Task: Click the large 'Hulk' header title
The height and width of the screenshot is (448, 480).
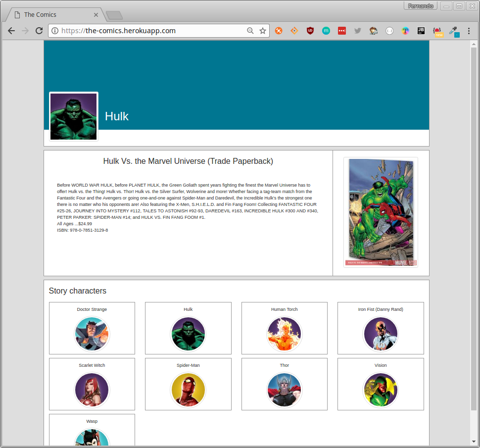Action: pyautogui.click(x=117, y=116)
